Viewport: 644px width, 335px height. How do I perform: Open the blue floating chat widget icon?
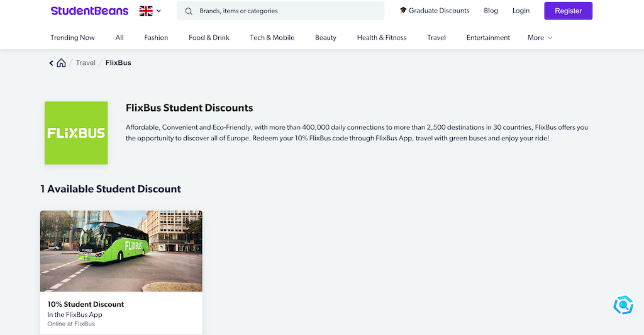(x=623, y=305)
